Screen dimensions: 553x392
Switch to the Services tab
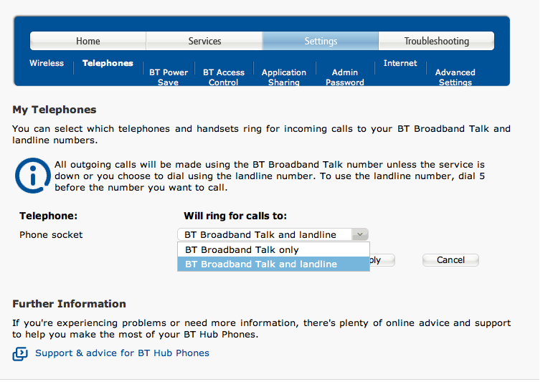[x=204, y=41]
